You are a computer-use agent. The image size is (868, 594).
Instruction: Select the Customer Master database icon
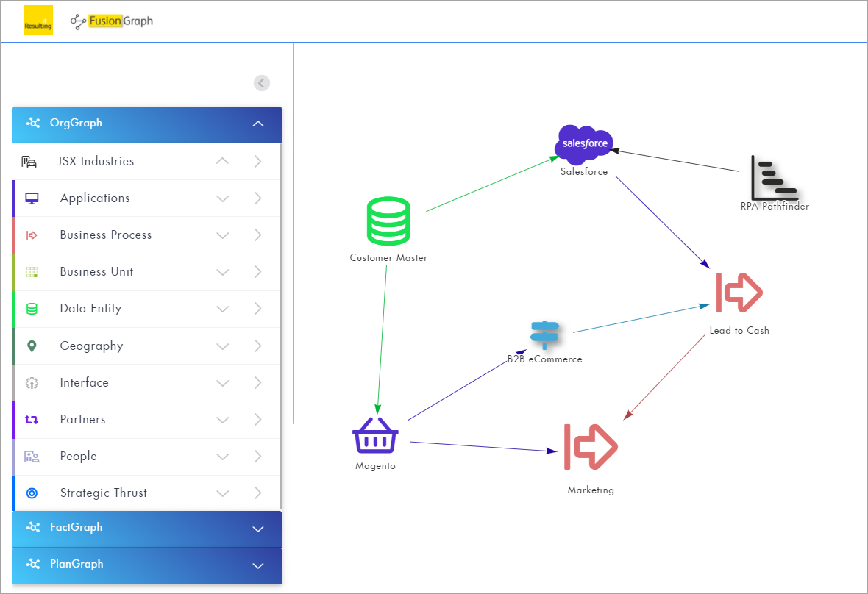pos(388,221)
